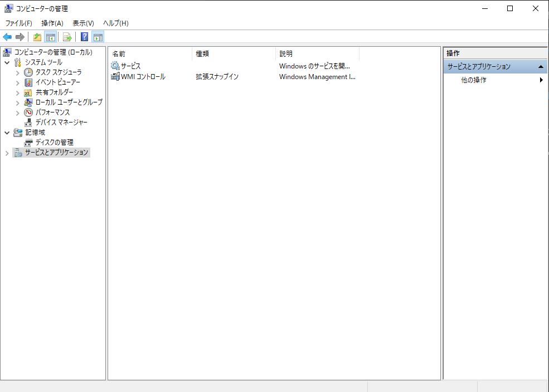Click the イベント ビューアー icon

[x=28, y=82]
